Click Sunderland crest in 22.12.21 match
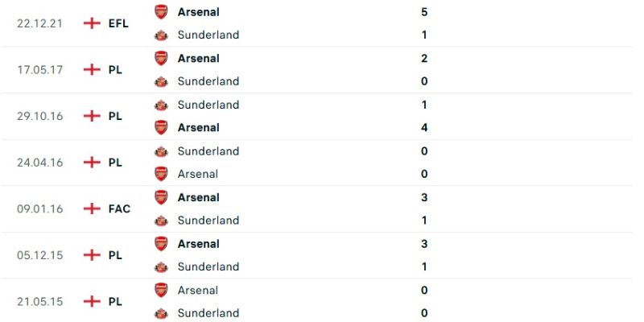Screen dimensions: 644x322 (161, 35)
